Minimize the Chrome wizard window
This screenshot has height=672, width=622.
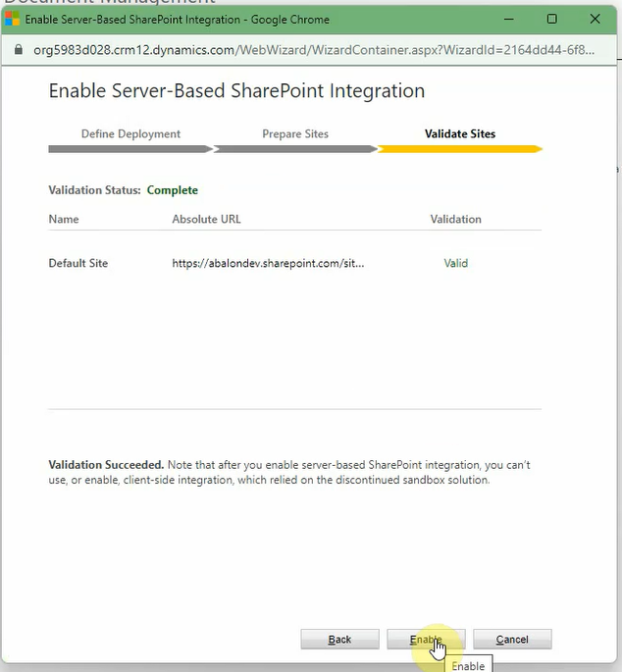coord(509,19)
